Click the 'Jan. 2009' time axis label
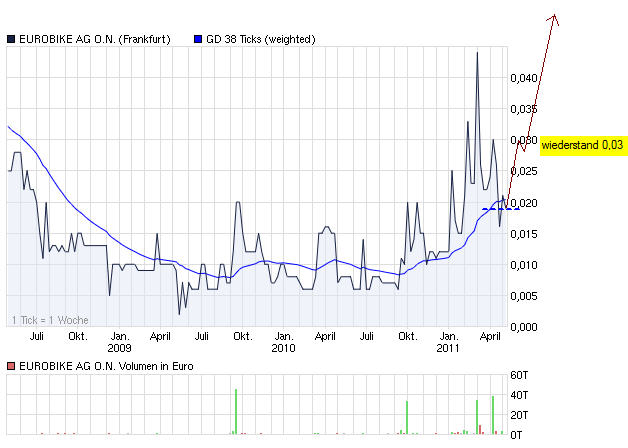 119,343
